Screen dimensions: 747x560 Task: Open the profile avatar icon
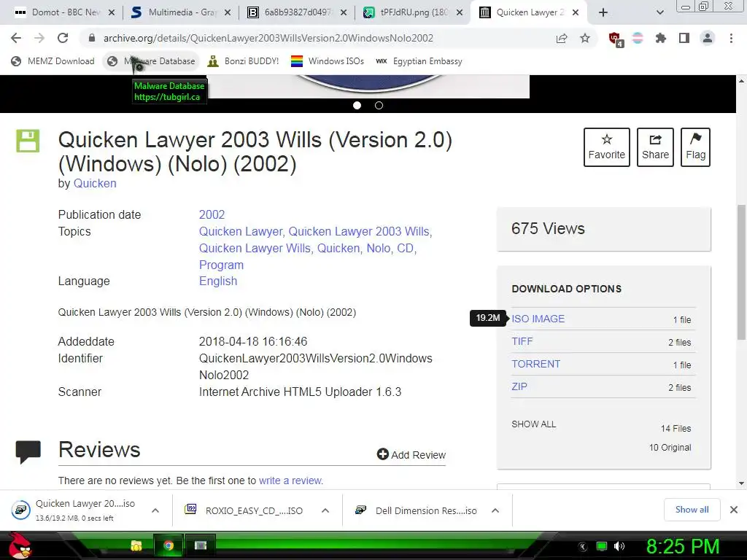(708, 38)
